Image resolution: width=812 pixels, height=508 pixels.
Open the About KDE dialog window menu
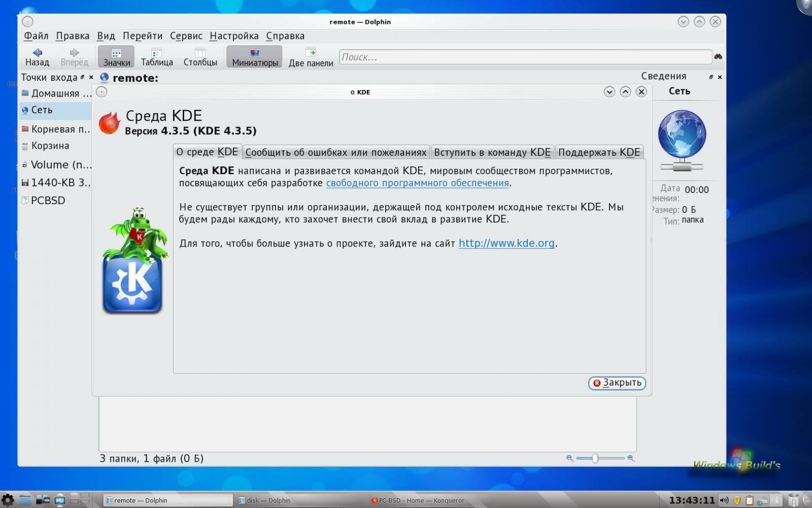click(x=101, y=92)
